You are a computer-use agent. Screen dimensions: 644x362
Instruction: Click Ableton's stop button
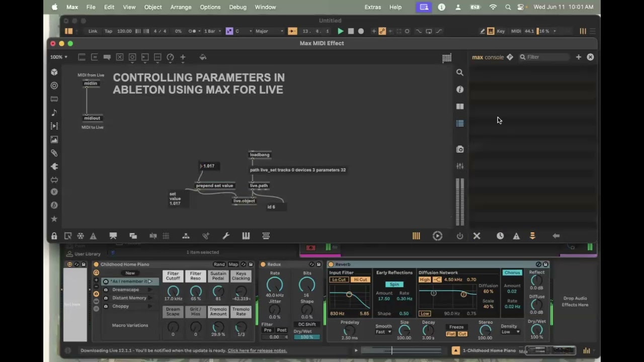coord(351,31)
